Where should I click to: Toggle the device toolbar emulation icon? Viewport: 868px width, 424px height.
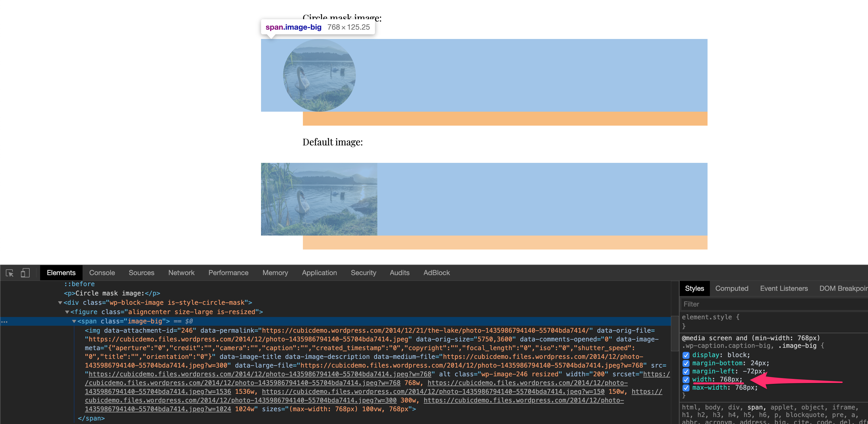click(x=25, y=273)
